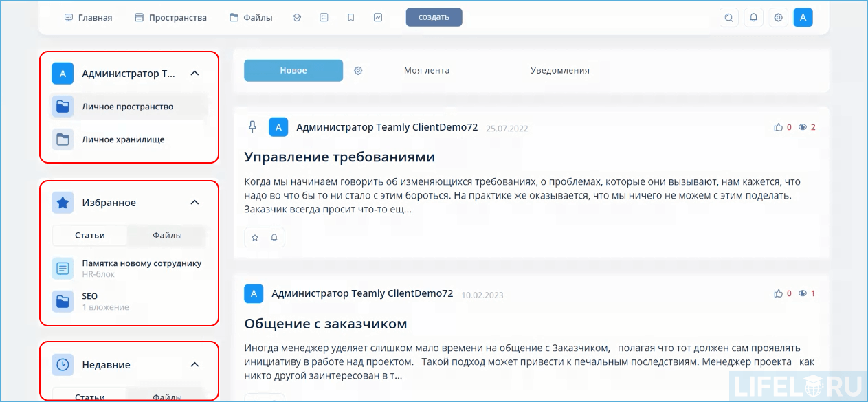Open the article Управление требованиями
The width and height of the screenshot is (868, 402).
tap(340, 157)
